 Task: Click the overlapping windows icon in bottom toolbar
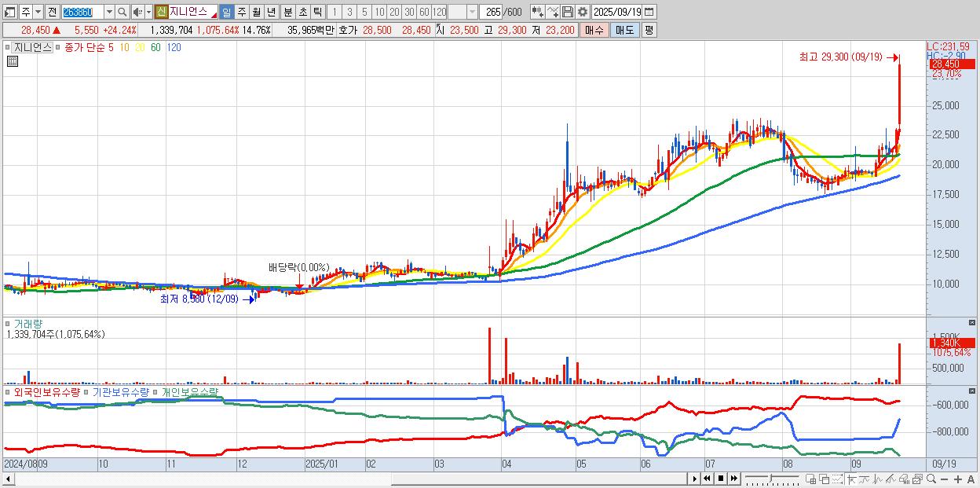coord(824,479)
